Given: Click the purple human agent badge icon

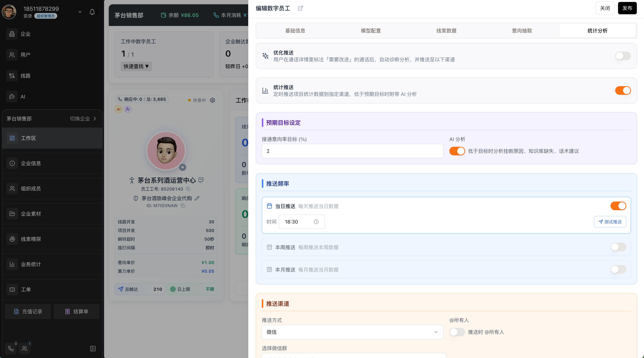Looking at the screenshot, I should point(128,109).
